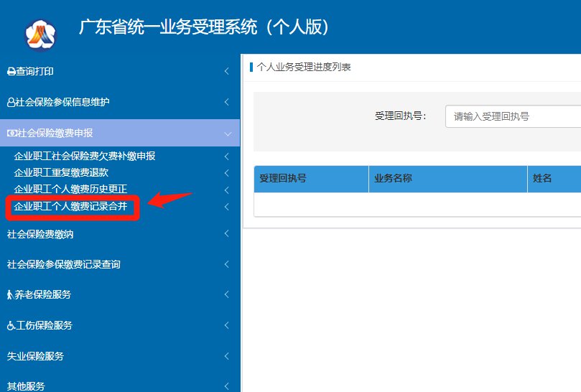Click the wheelchair icon beside 工伤保险服务

pos(11,326)
